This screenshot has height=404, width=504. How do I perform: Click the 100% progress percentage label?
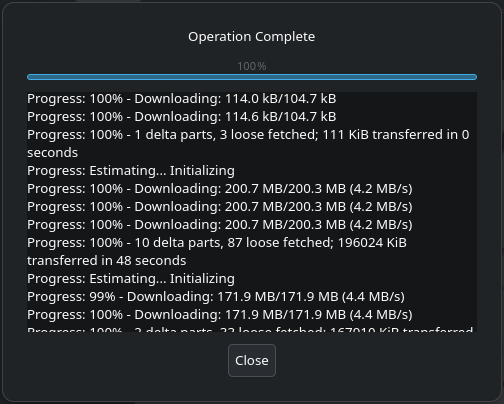point(252,66)
